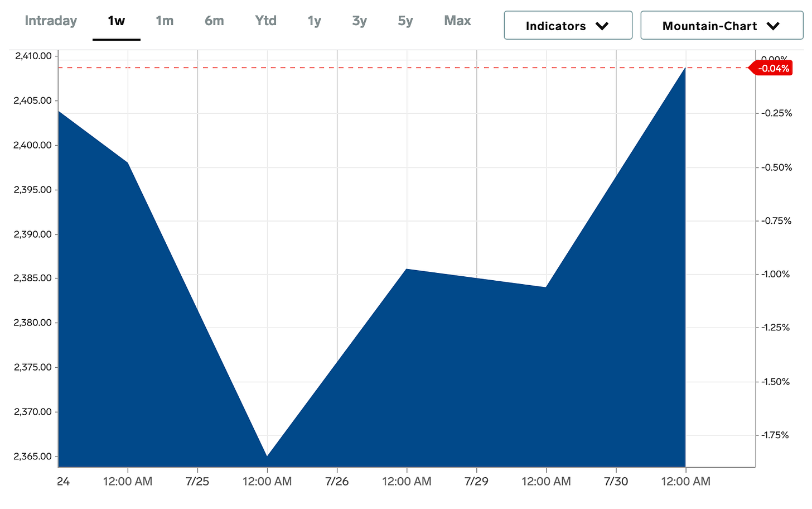Viewport: 812px width, 509px height.
Task: Switch chart to 6m range
Action: point(214,21)
